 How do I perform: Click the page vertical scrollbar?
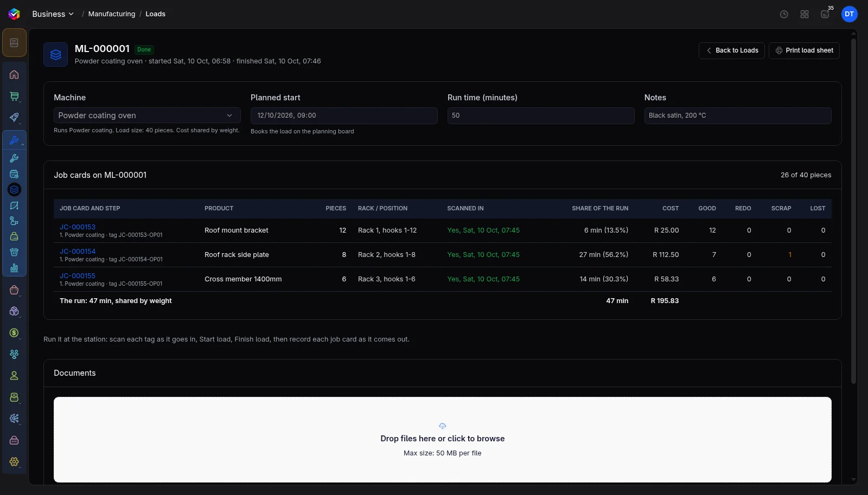click(853, 211)
